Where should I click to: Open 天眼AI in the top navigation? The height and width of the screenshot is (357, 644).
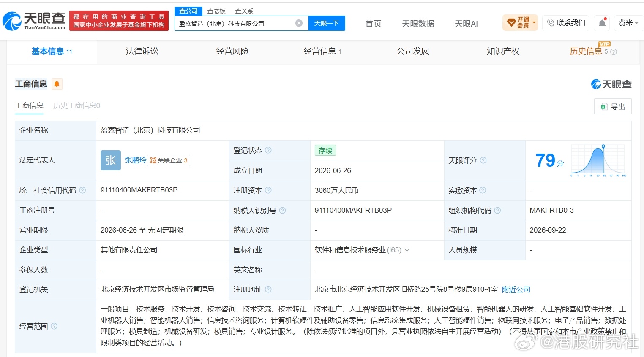coord(466,24)
